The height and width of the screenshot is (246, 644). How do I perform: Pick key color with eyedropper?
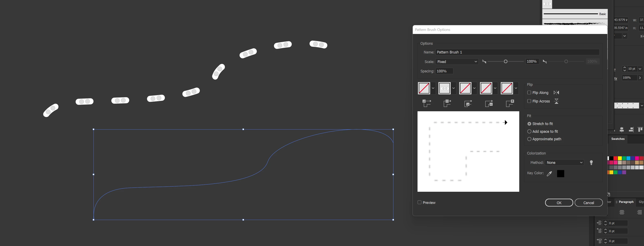point(549,174)
